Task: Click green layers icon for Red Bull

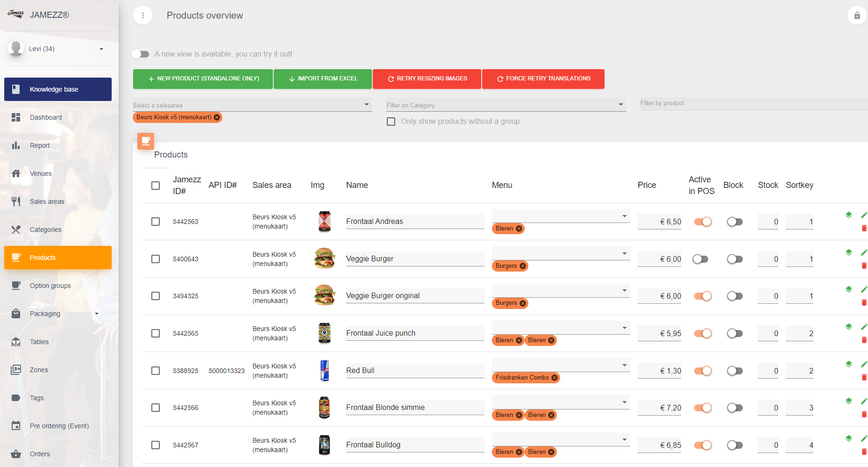Action: pyautogui.click(x=849, y=364)
